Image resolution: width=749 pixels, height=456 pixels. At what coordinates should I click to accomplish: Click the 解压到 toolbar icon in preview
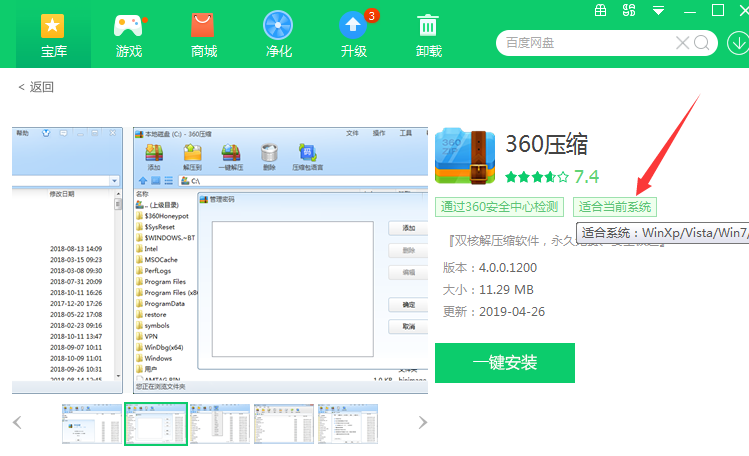pyautogui.click(x=192, y=157)
